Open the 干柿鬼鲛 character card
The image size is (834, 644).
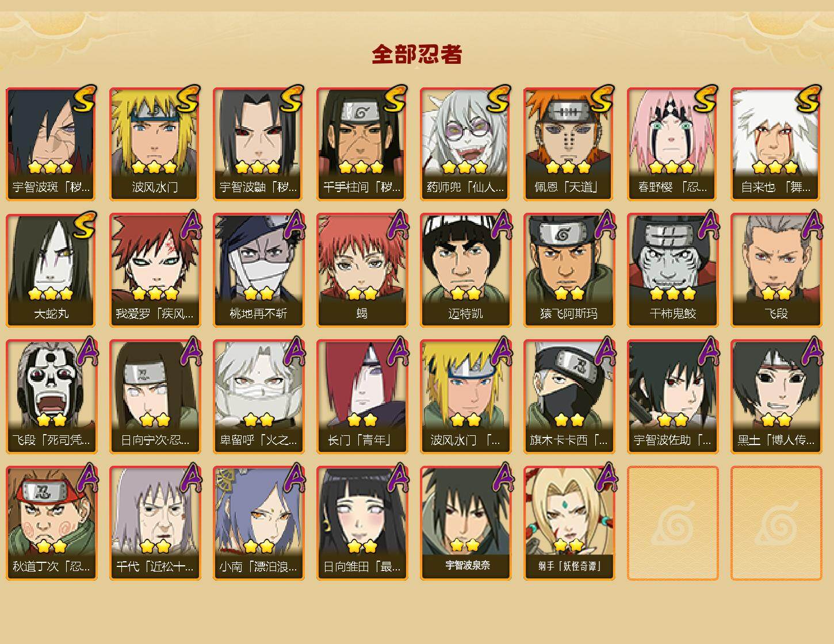tap(673, 270)
